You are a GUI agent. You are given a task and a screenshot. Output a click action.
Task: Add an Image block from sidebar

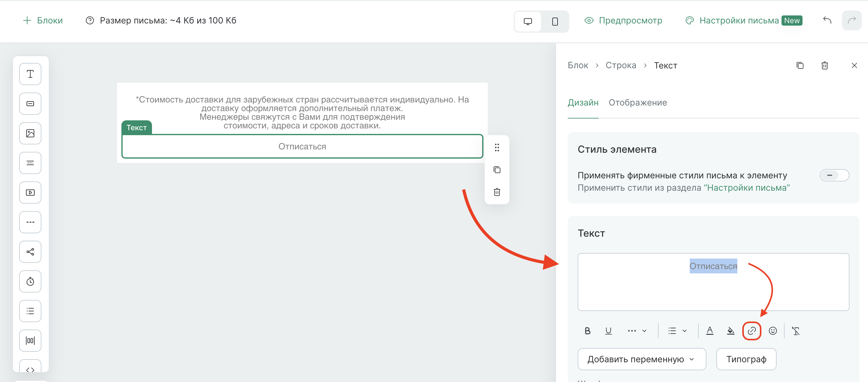coord(30,133)
